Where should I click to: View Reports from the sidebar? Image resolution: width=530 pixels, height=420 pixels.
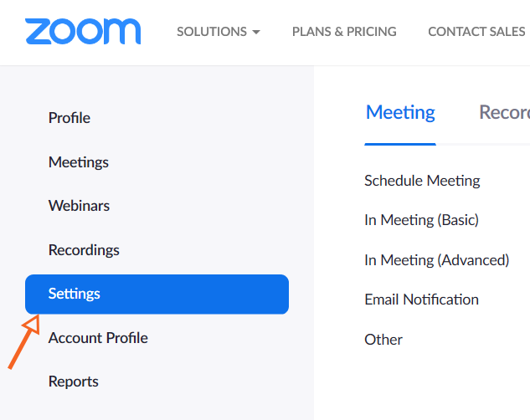click(74, 382)
